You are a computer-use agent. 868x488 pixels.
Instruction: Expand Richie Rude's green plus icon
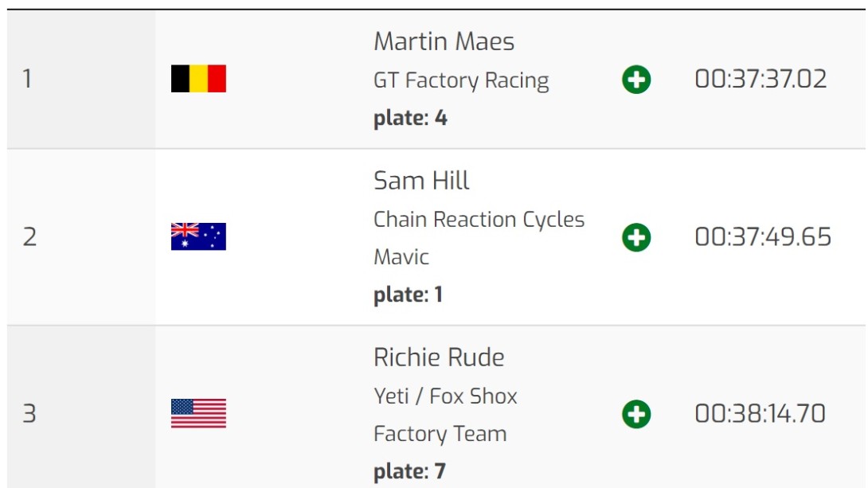[x=636, y=414]
